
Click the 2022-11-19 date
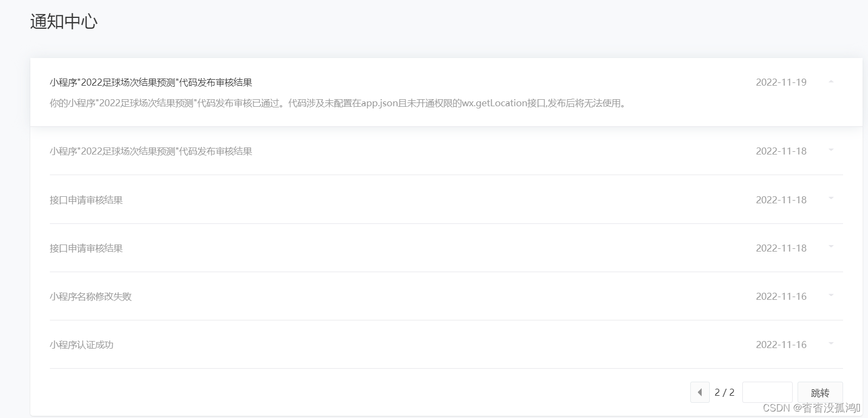(x=781, y=82)
